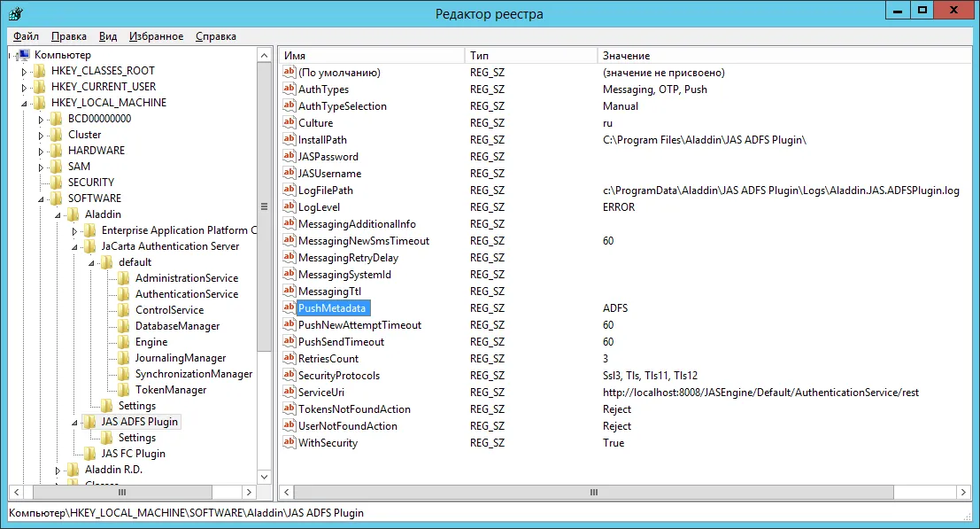The height and width of the screenshot is (529, 980).
Task: Click the Registry Editor title bar icon
Action: (x=16, y=13)
